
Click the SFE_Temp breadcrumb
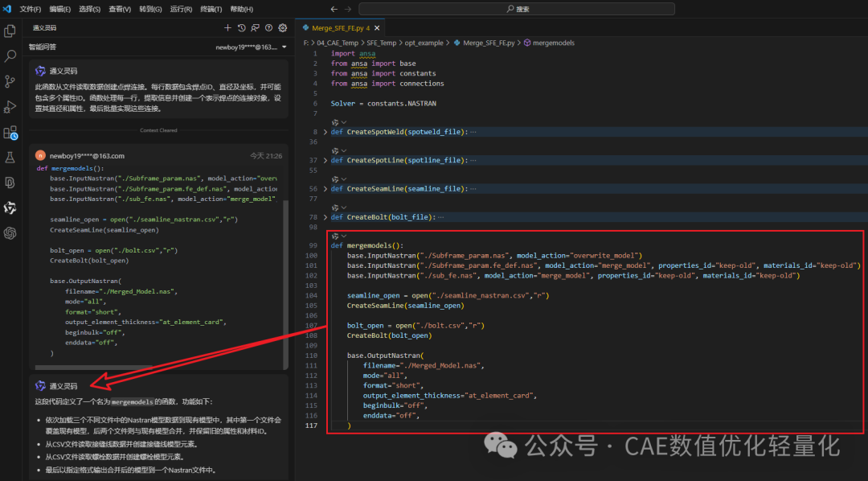[x=382, y=43]
